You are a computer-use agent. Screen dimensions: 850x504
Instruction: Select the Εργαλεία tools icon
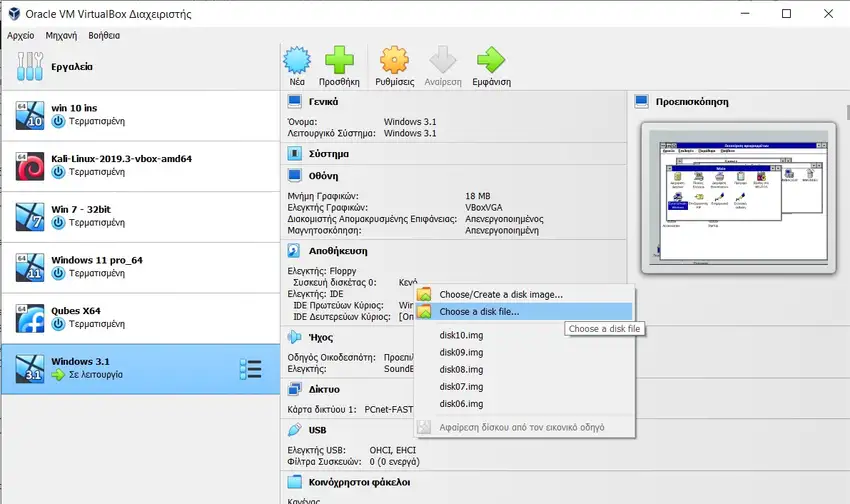pyautogui.click(x=29, y=67)
